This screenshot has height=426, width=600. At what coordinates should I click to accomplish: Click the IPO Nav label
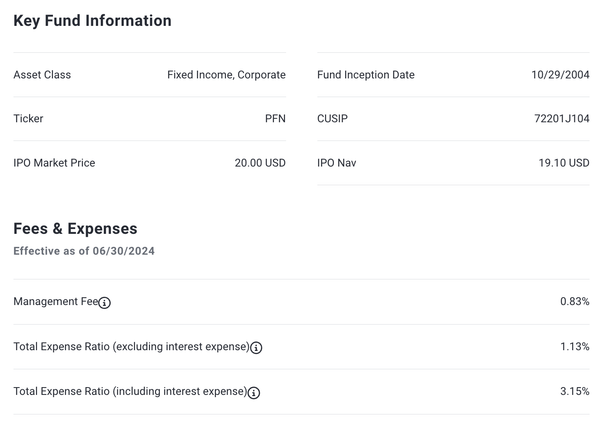[x=337, y=163]
